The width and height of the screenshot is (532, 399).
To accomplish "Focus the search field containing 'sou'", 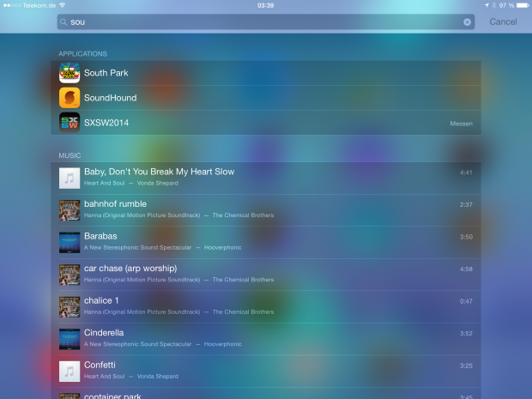I will tap(266, 22).
